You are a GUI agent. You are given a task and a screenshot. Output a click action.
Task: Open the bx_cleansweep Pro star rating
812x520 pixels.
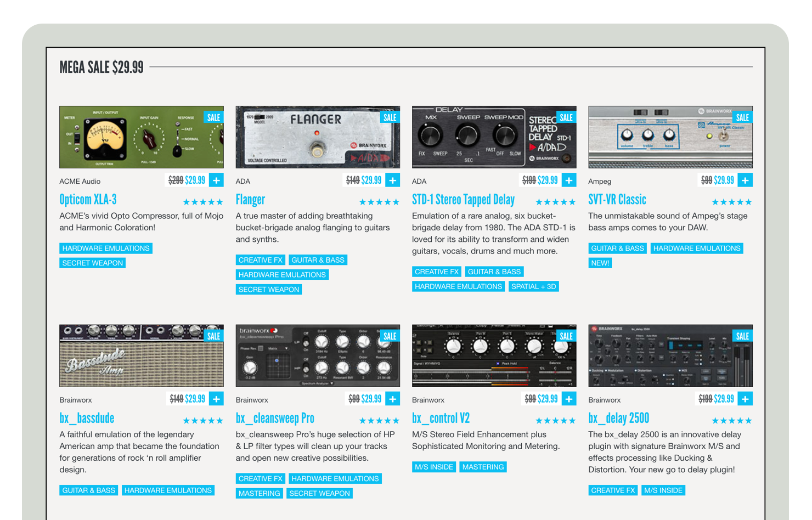click(379, 421)
